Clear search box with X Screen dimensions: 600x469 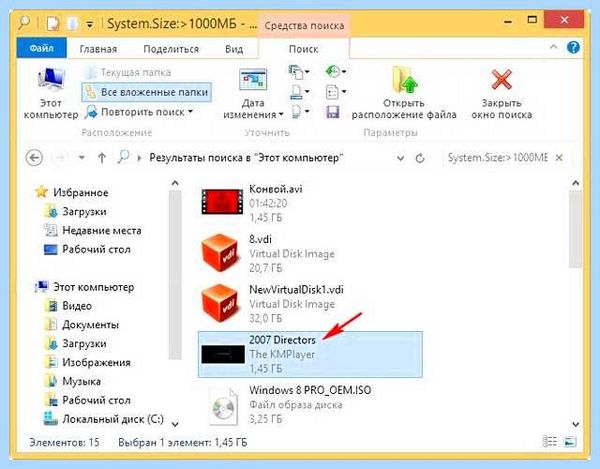coord(559,158)
